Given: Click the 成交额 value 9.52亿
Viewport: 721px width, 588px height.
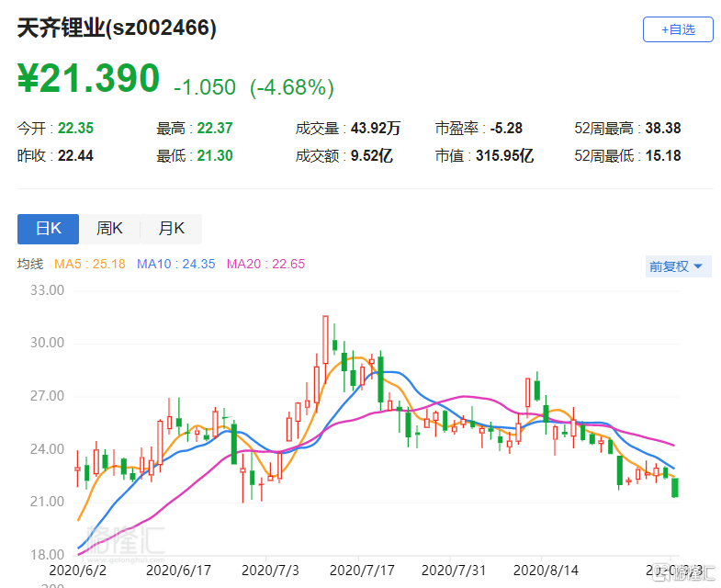Looking at the screenshot, I should 372,156.
